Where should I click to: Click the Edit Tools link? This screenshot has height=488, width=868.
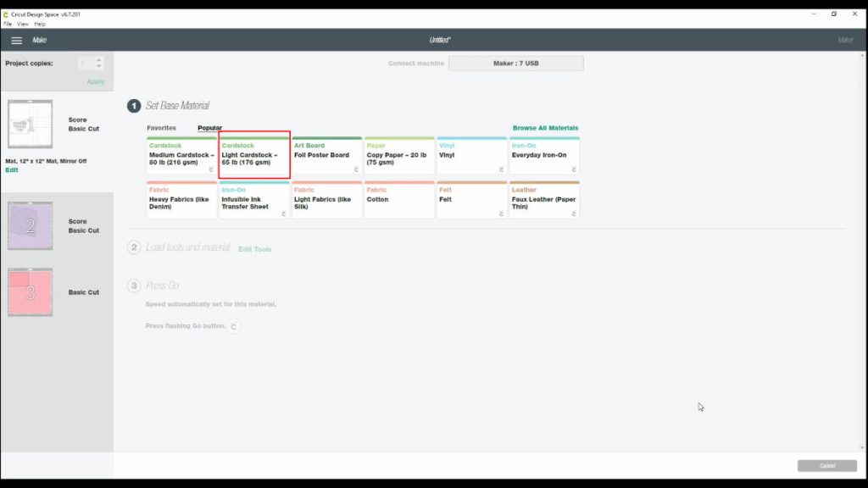click(x=254, y=249)
